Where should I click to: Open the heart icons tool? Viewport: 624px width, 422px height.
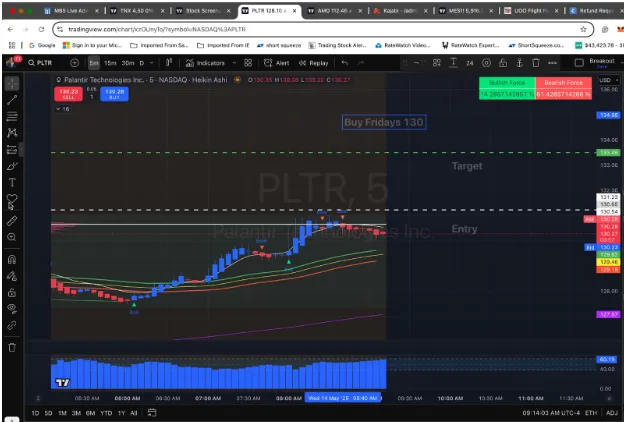click(12, 199)
